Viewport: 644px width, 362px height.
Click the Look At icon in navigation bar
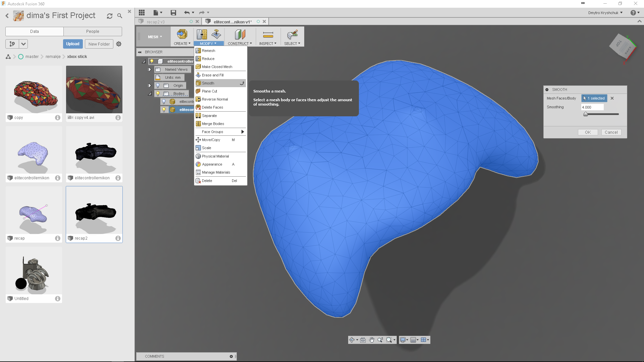[x=363, y=340]
